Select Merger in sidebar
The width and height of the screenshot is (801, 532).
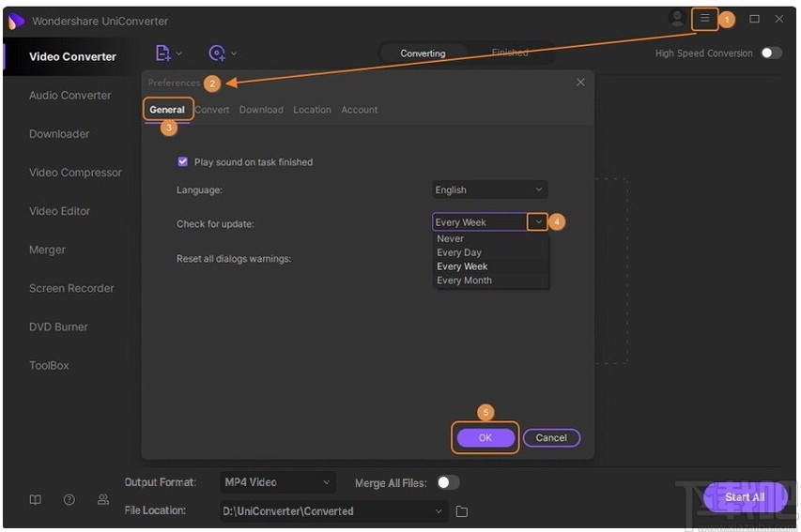coord(47,250)
